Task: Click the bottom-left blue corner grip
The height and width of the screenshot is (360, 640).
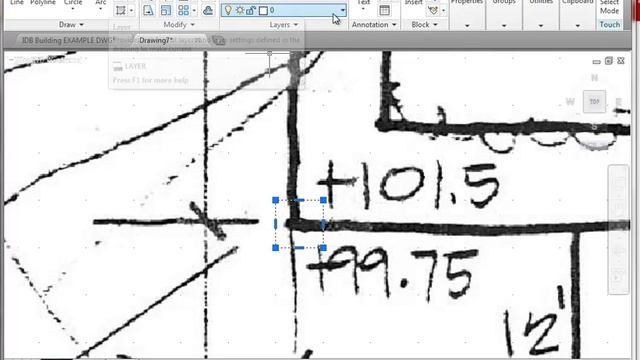Action: (x=276, y=247)
